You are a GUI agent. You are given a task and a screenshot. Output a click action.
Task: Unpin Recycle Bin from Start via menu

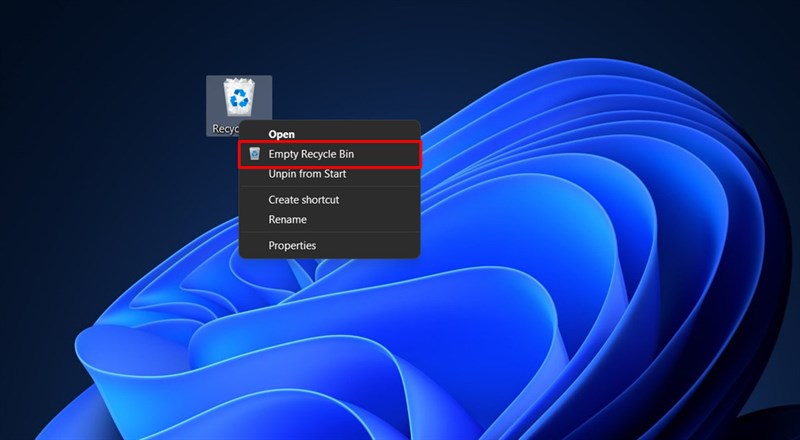(x=307, y=174)
